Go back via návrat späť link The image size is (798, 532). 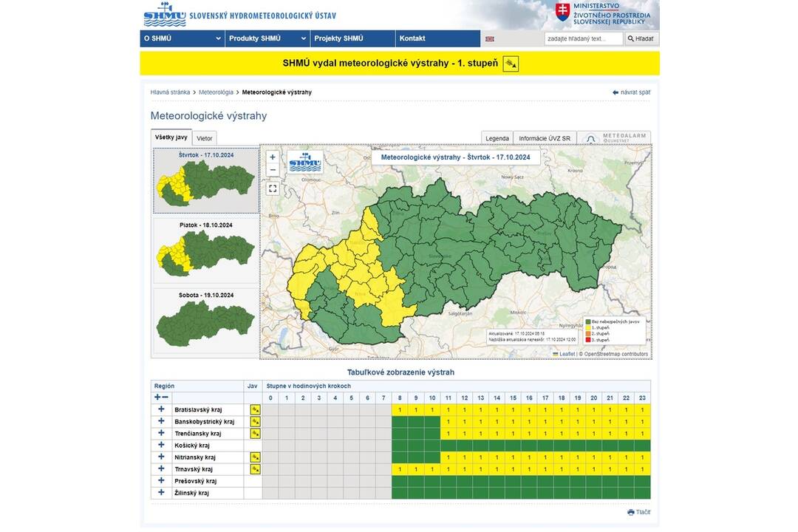click(x=631, y=92)
